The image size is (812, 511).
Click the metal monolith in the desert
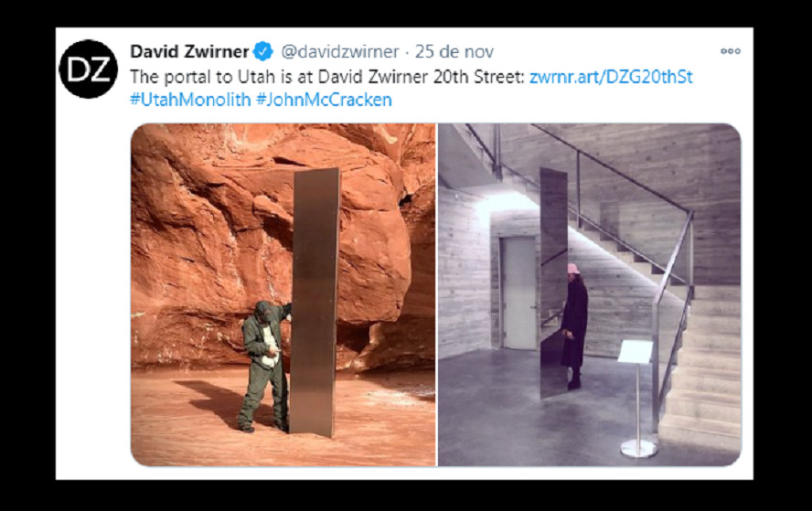point(314,302)
